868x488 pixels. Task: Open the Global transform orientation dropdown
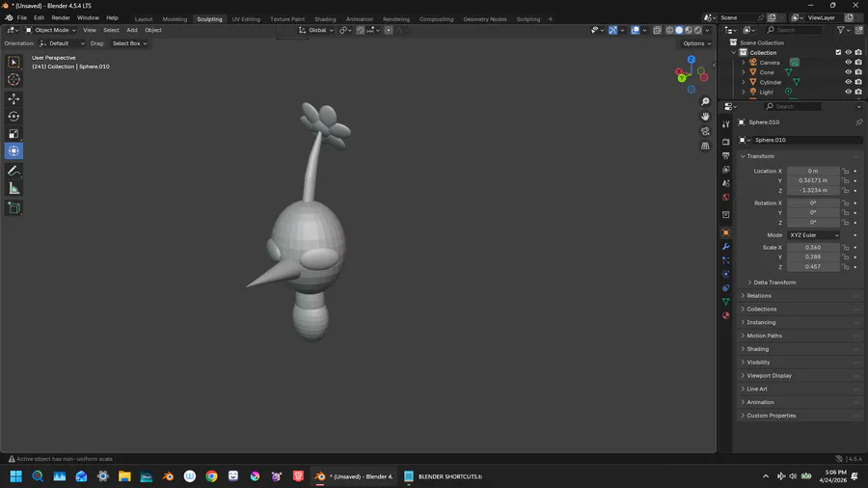click(316, 31)
